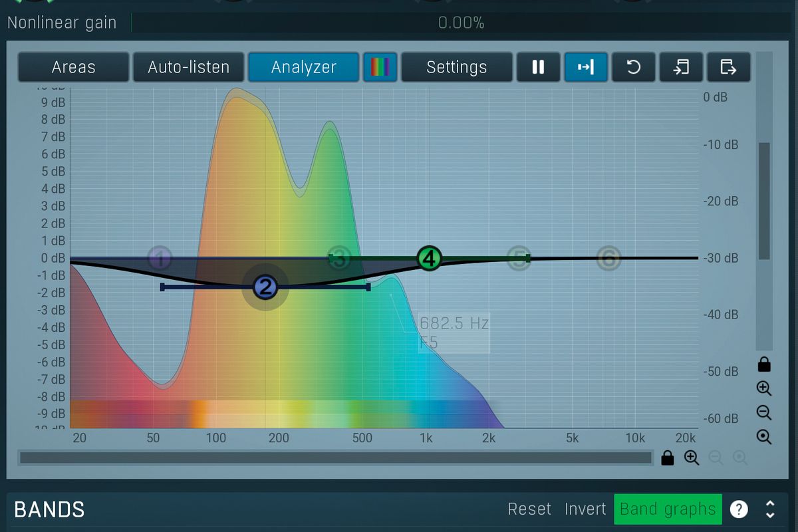Click the colorful spectrum colors icon beside Analyzer
This screenshot has height=532, width=798.
(380, 66)
